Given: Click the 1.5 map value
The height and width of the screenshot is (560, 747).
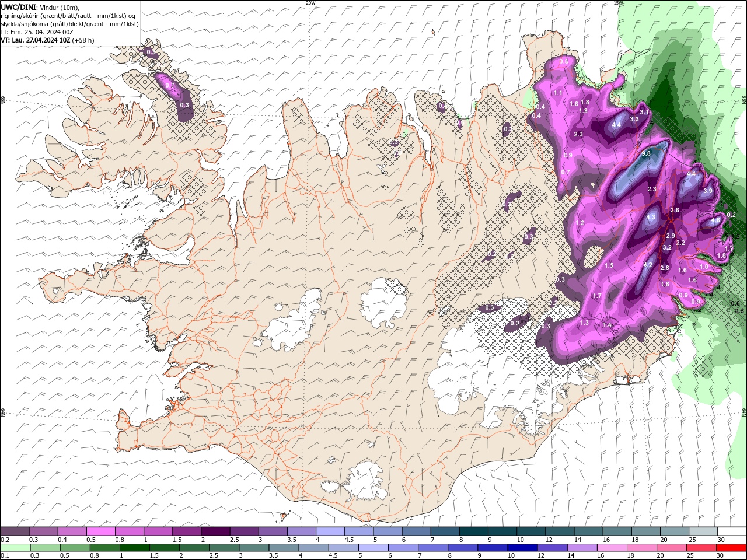Looking at the screenshot, I should 609,265.
